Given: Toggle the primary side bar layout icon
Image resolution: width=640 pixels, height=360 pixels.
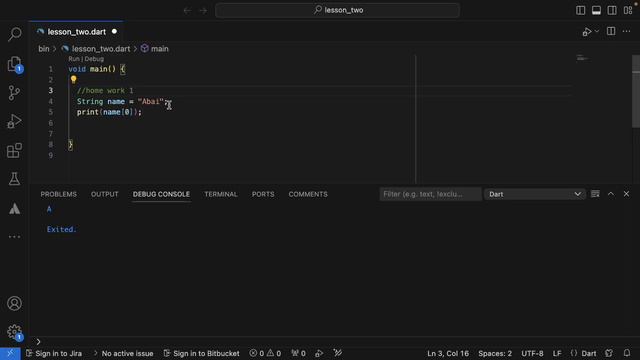Looking at the screenshot, I should tap(580, 10).
